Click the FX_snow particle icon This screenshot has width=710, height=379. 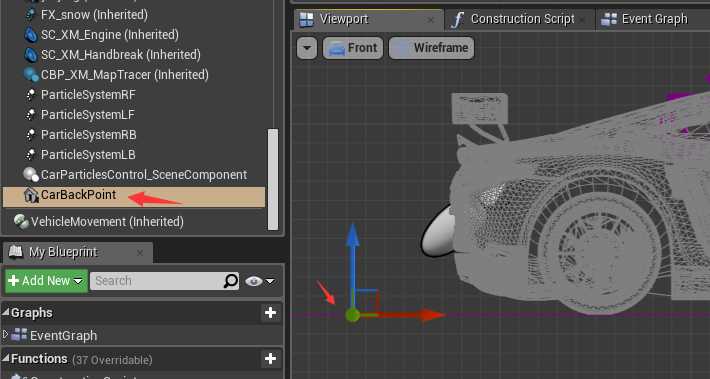[x=30, y=15]
